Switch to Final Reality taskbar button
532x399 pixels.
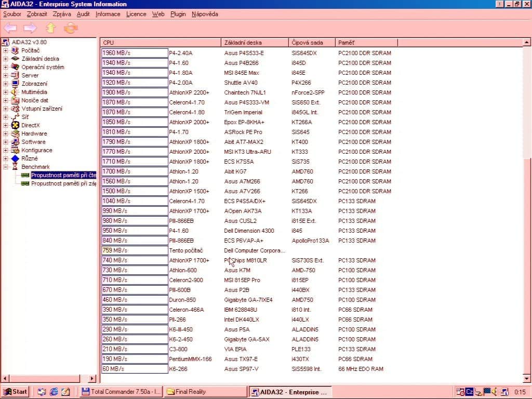point(206,392)
